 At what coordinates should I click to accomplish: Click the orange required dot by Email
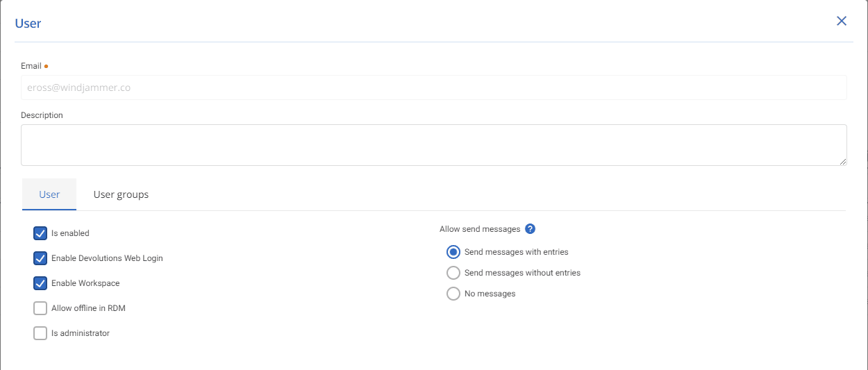46,66
